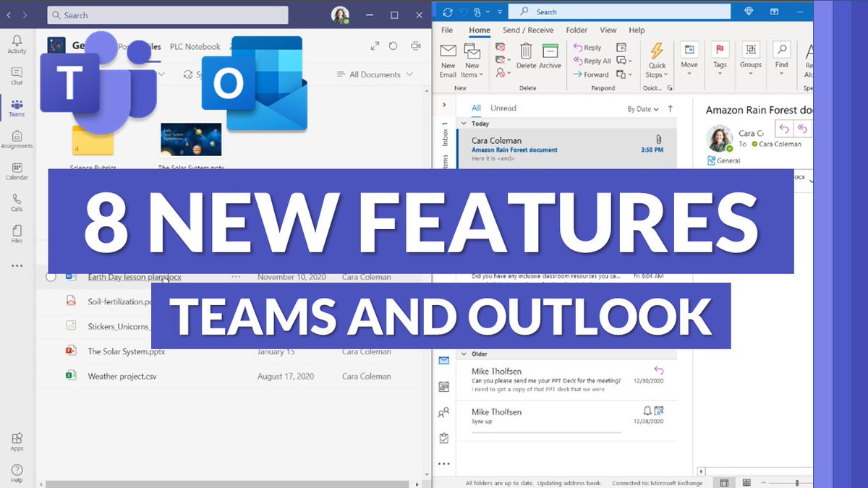Screen dimensions: 868x488
Task: Click Outlook Send/Receive sync icon
Action: click(x=448, y=12)
